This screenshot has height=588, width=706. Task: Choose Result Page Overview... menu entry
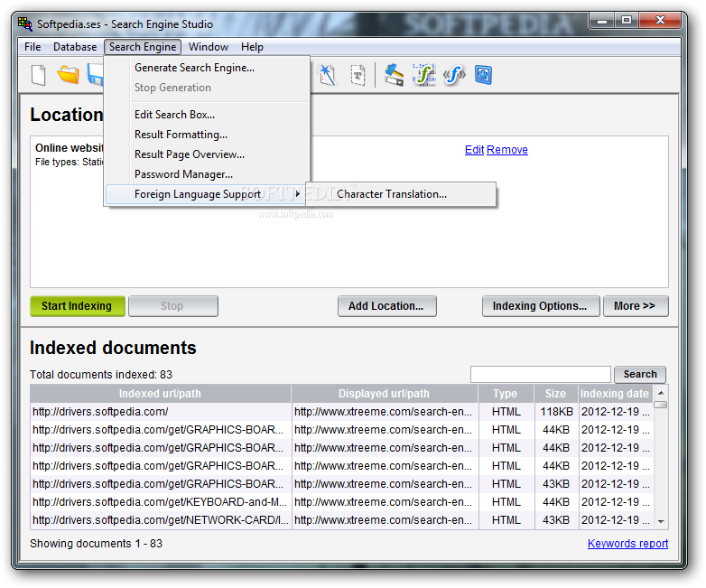click(x=208, y=154)
